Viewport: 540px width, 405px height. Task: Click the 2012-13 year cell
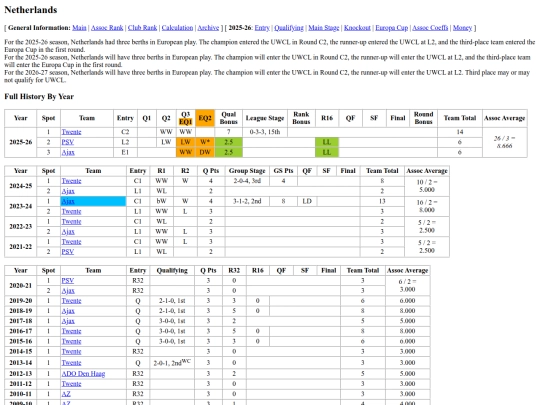point(21,374)
